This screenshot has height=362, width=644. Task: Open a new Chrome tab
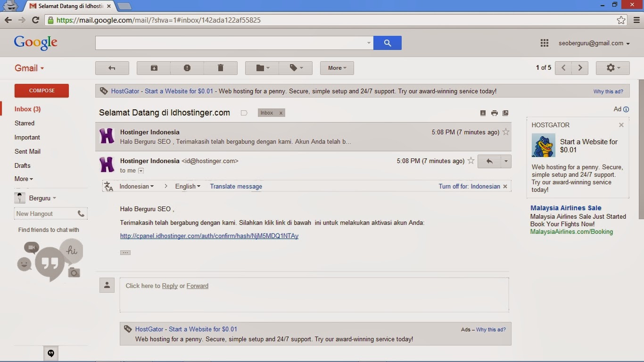click(124, 6)
